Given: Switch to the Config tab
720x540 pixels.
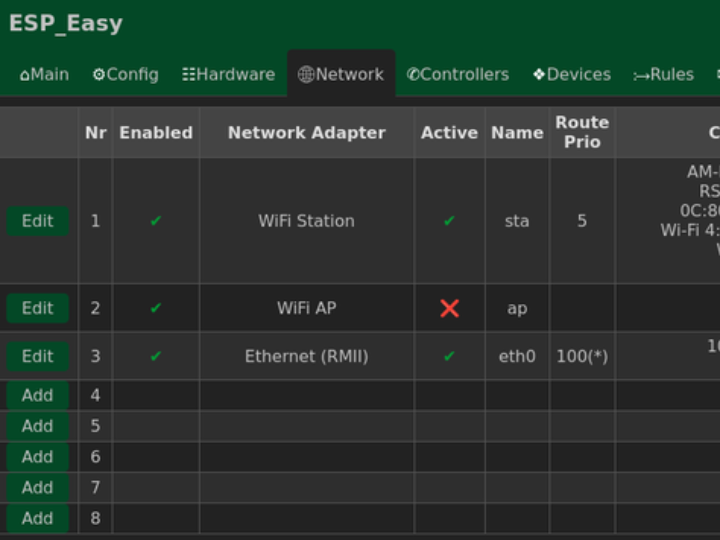Looking at the screenshot, I should click(x=125, y=75).
